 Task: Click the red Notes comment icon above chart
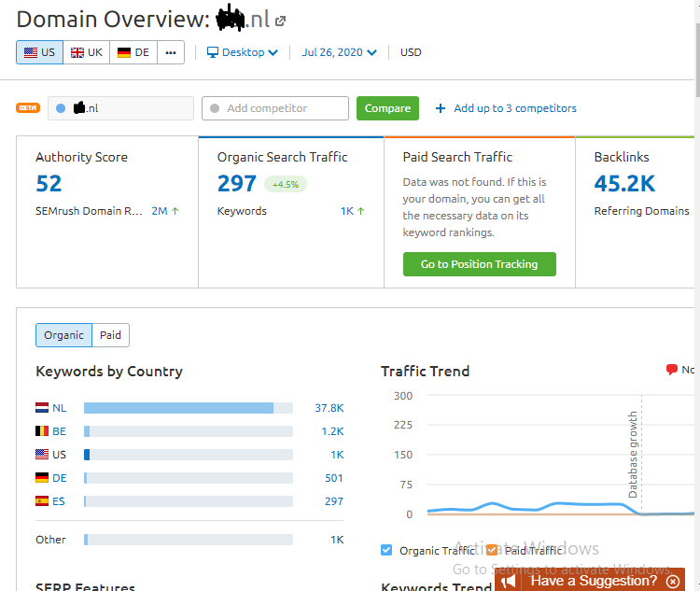[671, 370]
